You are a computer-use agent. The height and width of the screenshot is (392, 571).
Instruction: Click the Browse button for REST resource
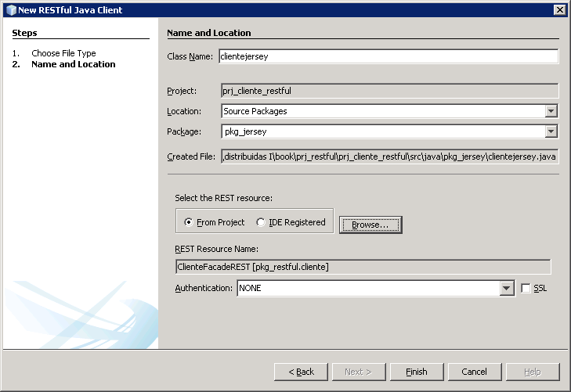(x=370, y=225)
